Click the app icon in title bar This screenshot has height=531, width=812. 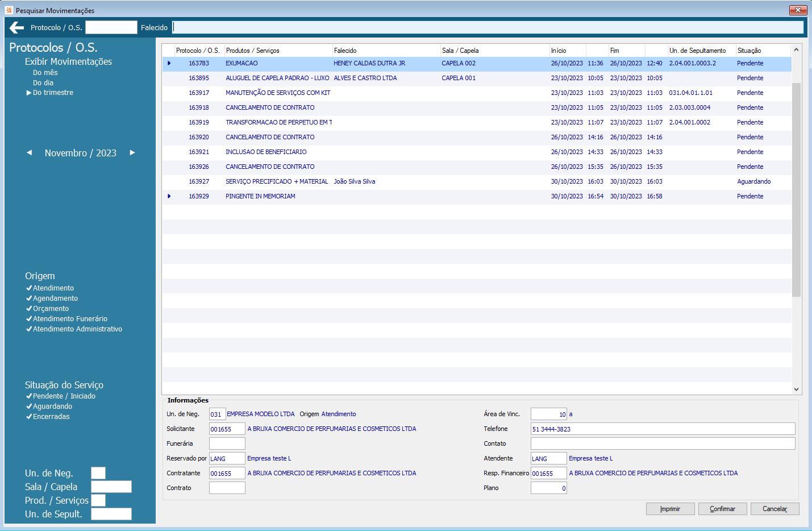click(x=9, y=10)
